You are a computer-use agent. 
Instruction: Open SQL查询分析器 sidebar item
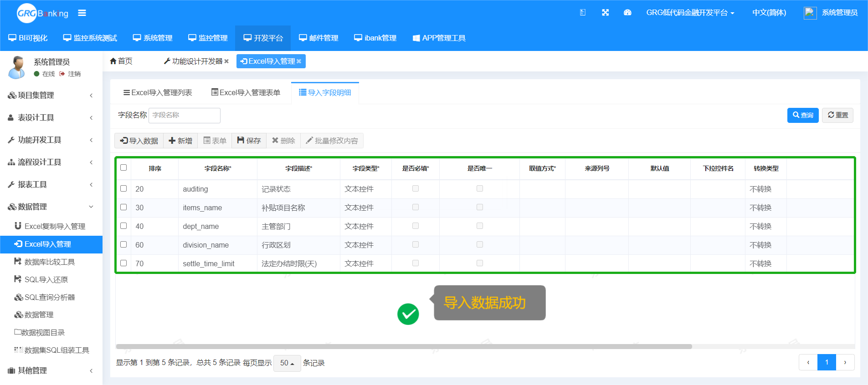point(51,297)
